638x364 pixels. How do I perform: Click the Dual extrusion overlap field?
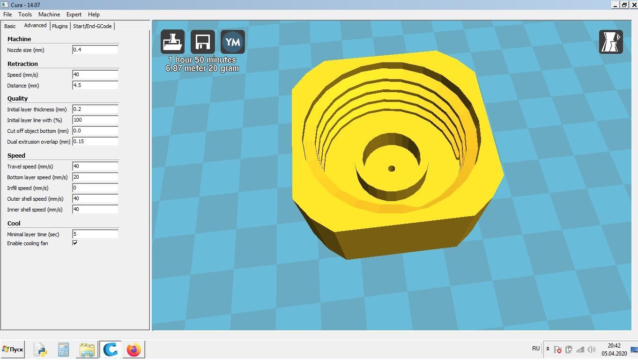[95, 141]
